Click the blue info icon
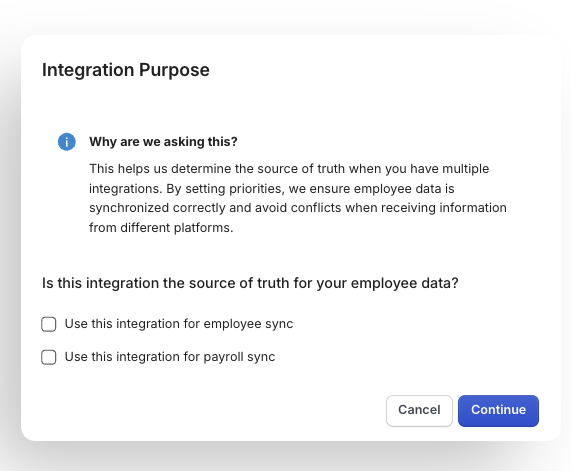 coord(67,142)
